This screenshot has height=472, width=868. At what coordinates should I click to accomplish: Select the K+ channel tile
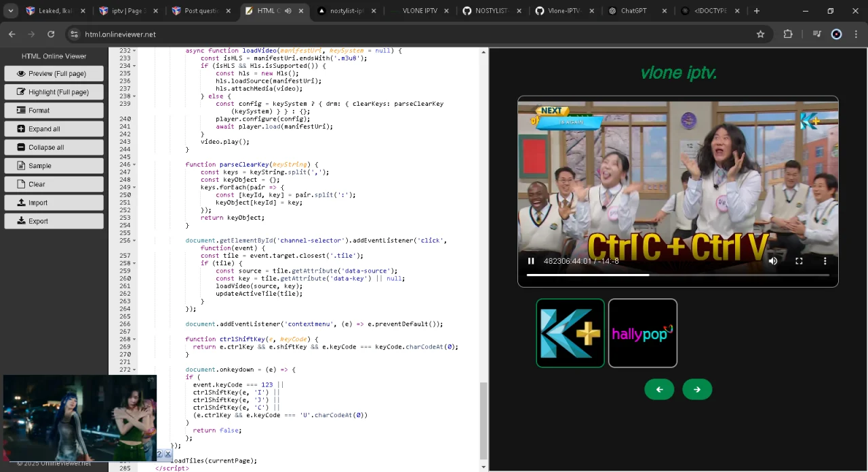point(570,333)
